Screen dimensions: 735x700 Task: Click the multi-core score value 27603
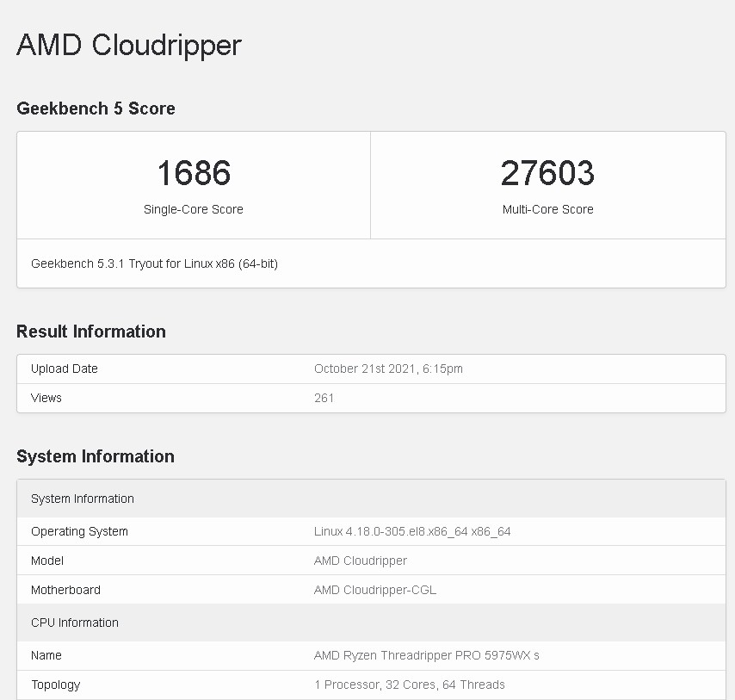pos(547,172)
